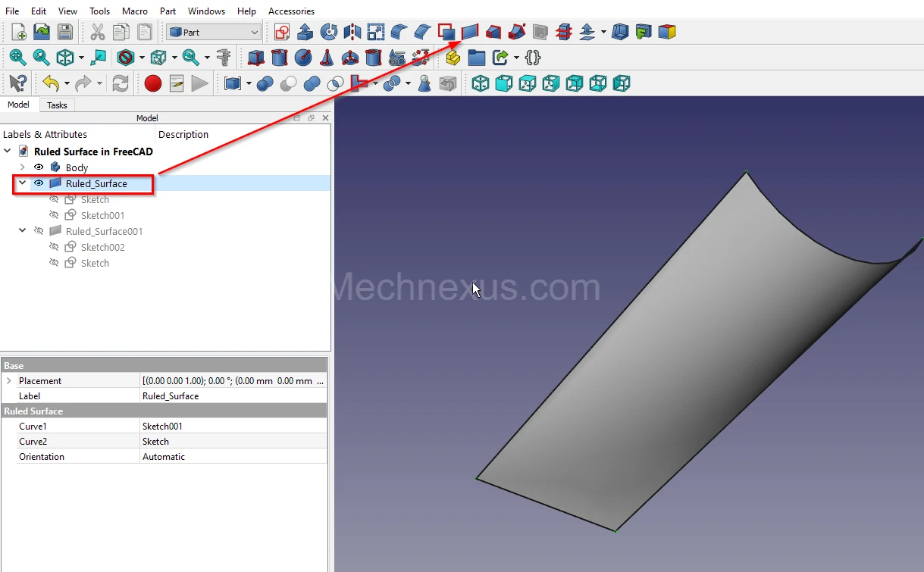
Task: Open the Accessories menu
Action: [x=291, y=11]
